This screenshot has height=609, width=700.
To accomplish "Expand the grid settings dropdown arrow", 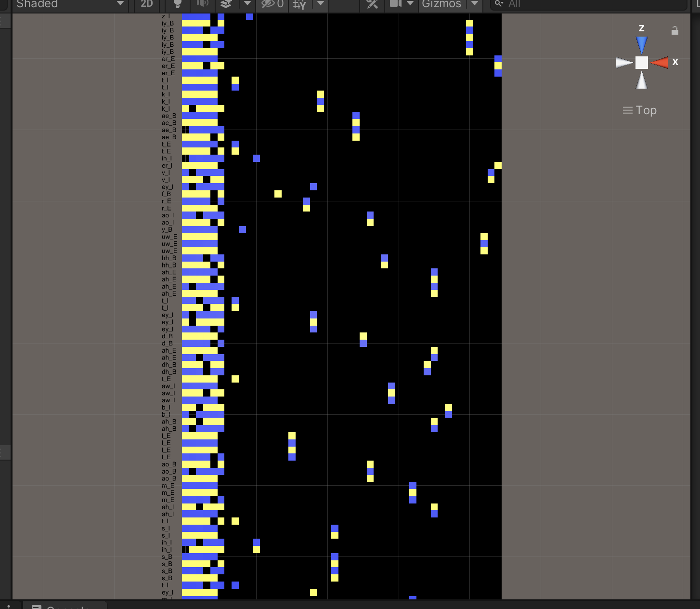I will [x=321, y=3].
